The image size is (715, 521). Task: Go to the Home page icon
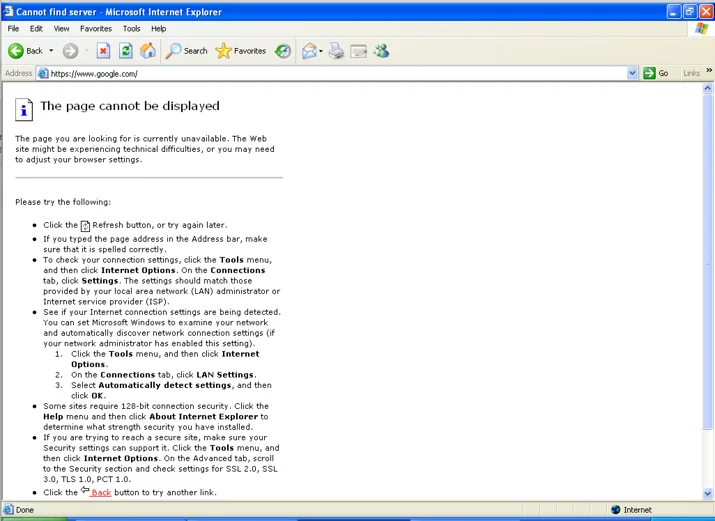coord(148,51)
